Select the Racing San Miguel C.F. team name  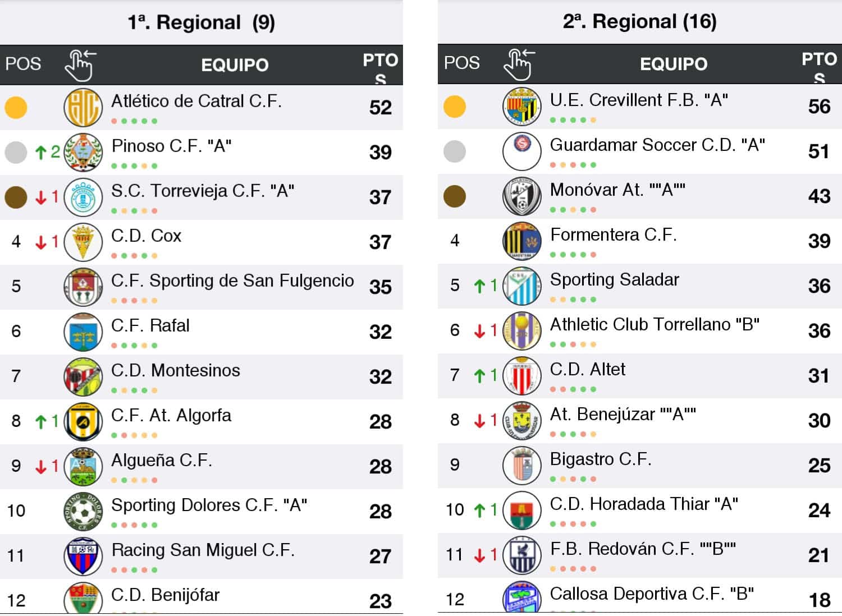203,550
